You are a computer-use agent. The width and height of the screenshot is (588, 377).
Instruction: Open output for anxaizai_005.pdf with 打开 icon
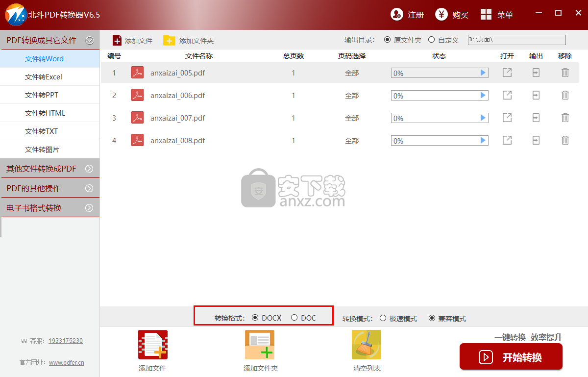tap(507, 73)
